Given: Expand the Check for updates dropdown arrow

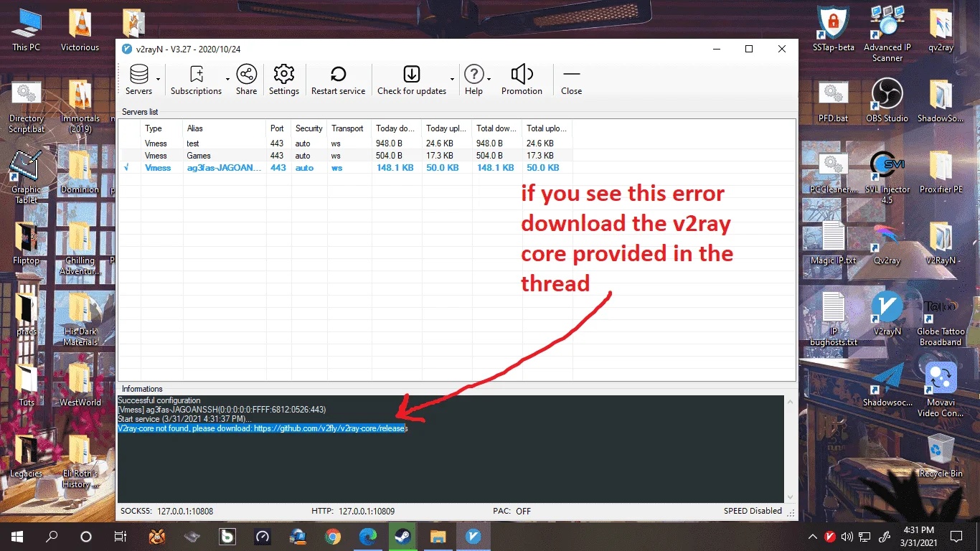Looking at the screenshot, I should pos(452,80).
